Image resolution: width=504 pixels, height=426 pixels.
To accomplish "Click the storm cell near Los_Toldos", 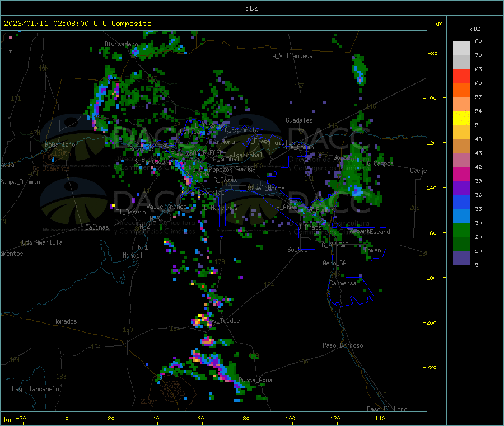I will pyautogui.click(x=201, y=321).
